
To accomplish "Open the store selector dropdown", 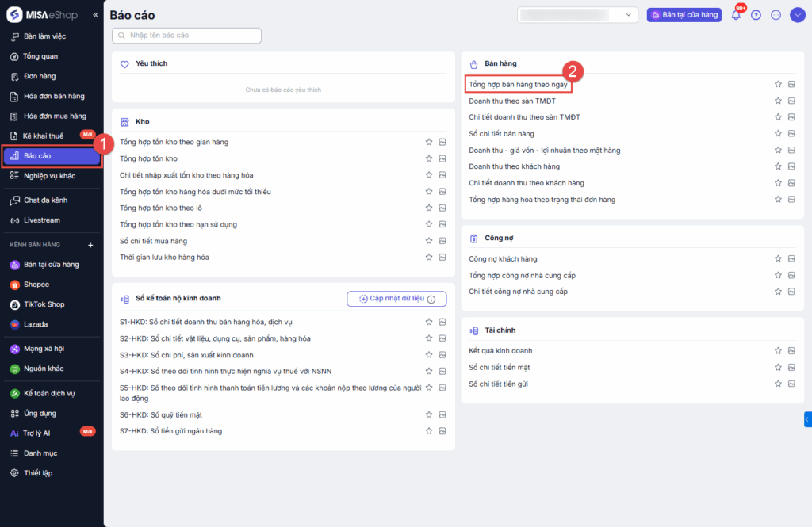I will (577, 15).
